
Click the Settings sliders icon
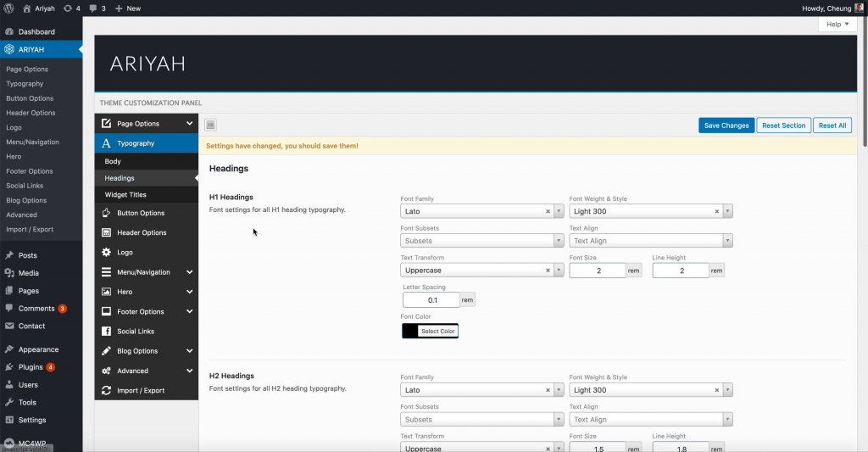(9, 420)
